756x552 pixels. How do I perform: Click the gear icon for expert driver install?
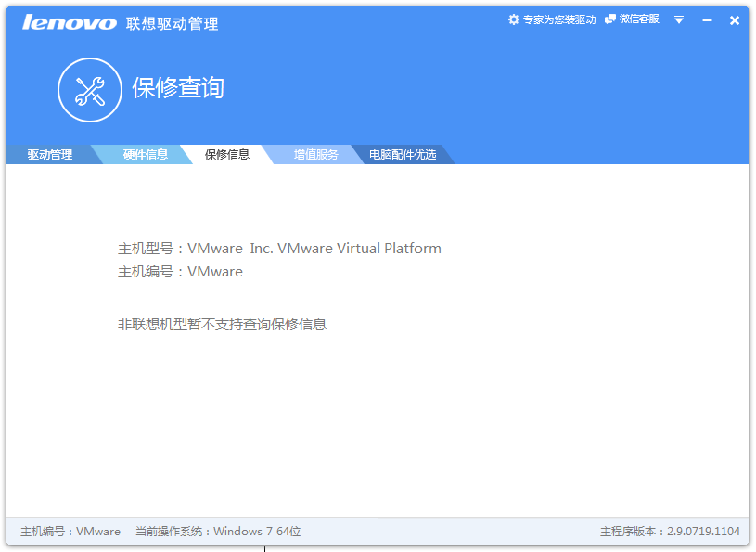tap(514, 19)
